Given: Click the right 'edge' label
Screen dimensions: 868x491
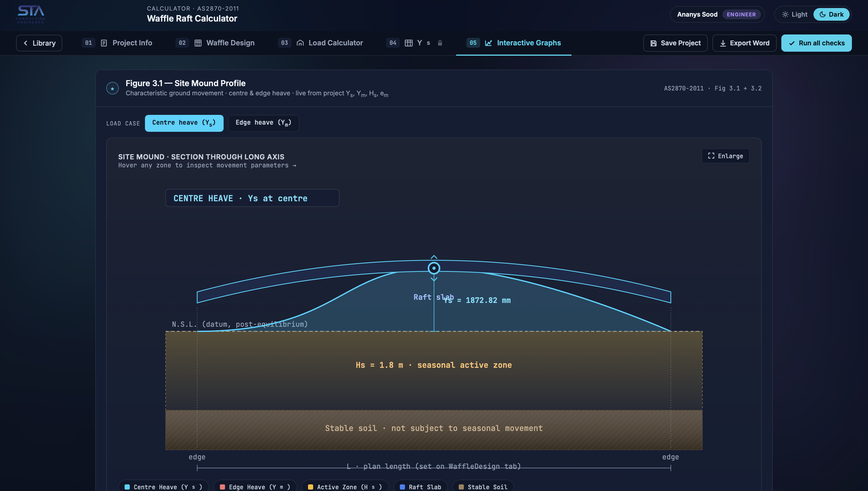Looking at the screenshot, I should tap(671, 457).
